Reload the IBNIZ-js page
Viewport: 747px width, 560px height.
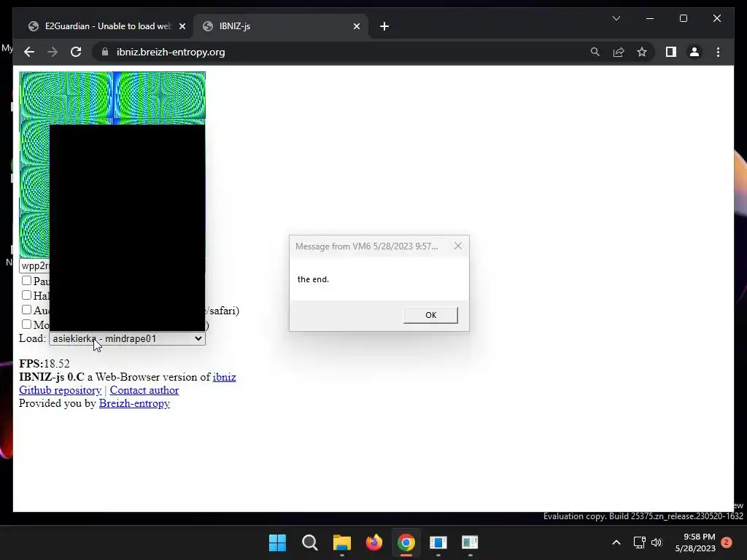[x=76, y=52]
